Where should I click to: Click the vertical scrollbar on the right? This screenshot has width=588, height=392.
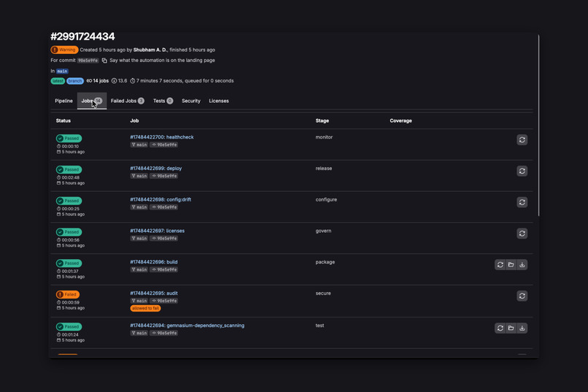[538, 126]
